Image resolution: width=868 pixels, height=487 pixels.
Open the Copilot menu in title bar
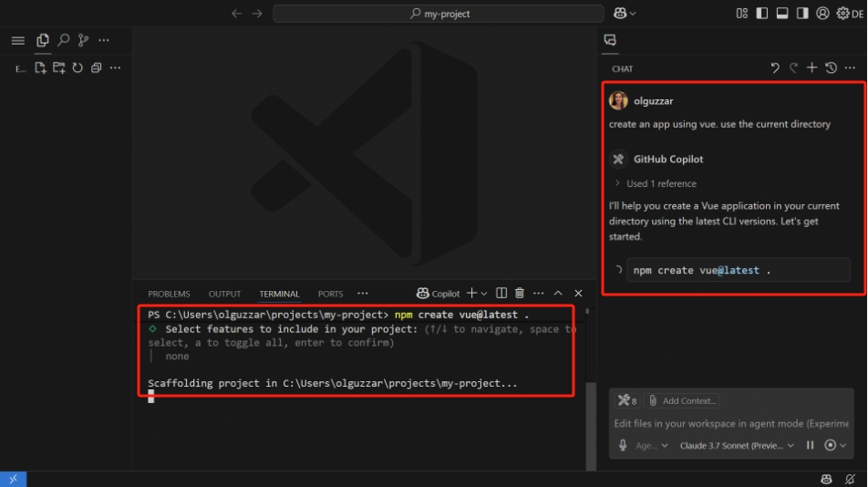(x=625, y=14)
